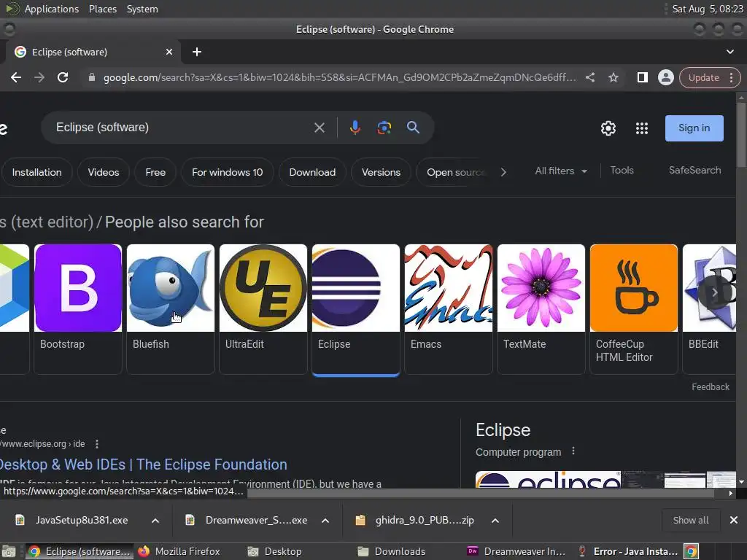This screenshot has height=560, width=747.
Task: Submit search using the magnifier icon
Action: (x=413, y=127)
